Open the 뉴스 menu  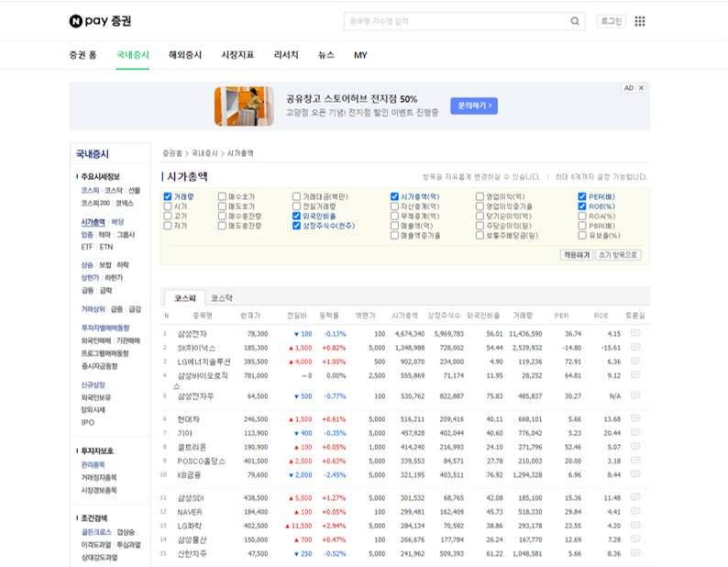pos(325,55)
